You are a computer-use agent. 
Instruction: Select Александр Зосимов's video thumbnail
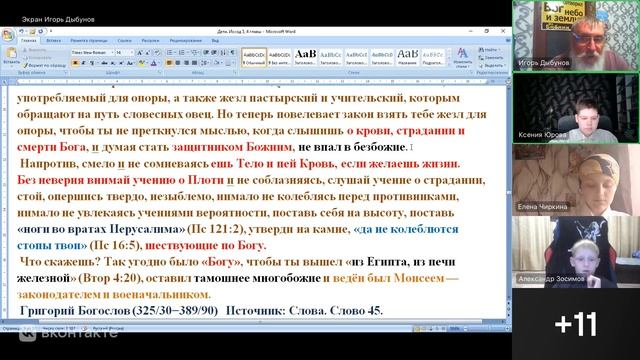click(x=576, y=252)
